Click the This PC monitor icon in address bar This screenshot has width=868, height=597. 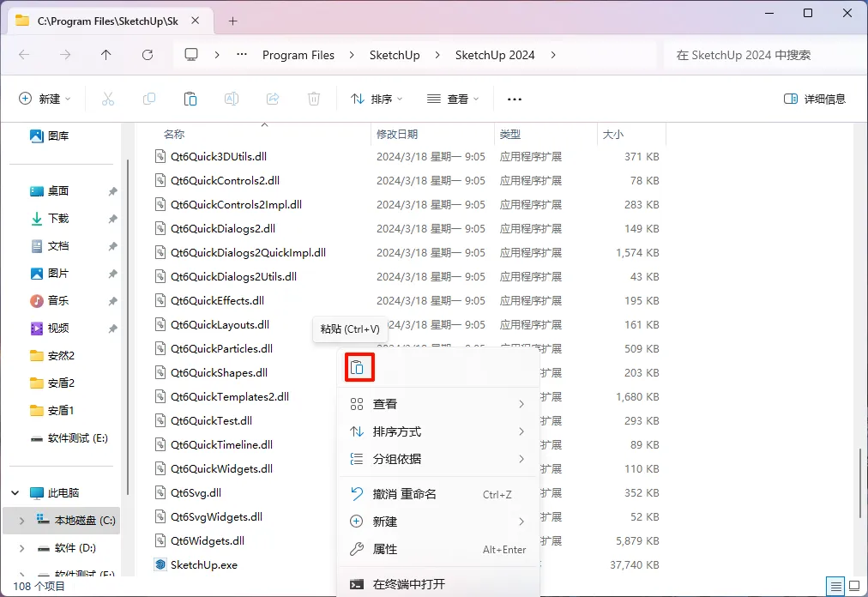point(191,55)
